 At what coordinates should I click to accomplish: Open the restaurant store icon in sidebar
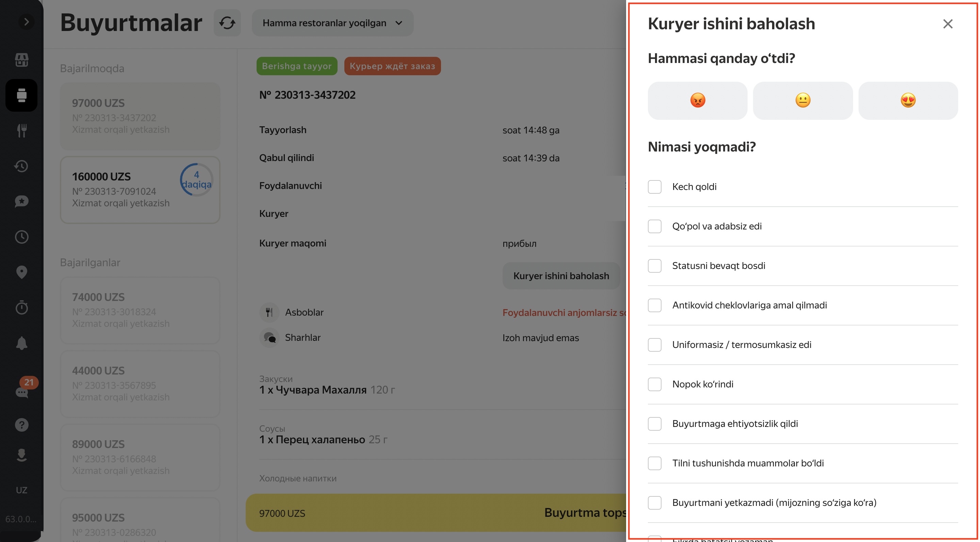[22, 60]
